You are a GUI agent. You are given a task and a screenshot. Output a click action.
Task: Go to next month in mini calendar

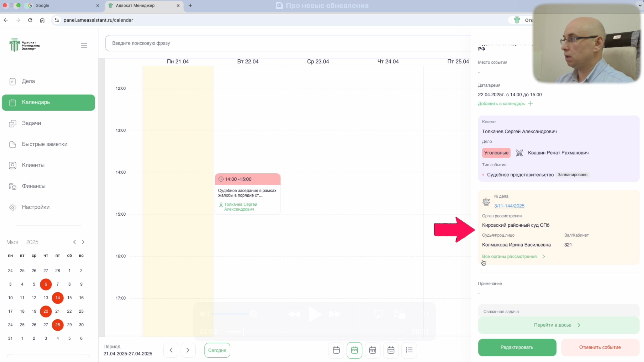click(x=83, y=242)
